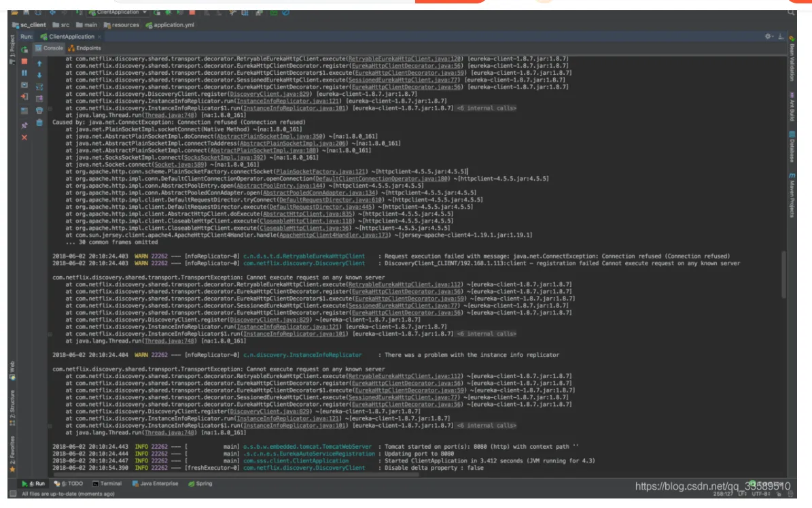Open the Structure side panel
The height and width of the screenshot is (508, 812).
[12, 408]
